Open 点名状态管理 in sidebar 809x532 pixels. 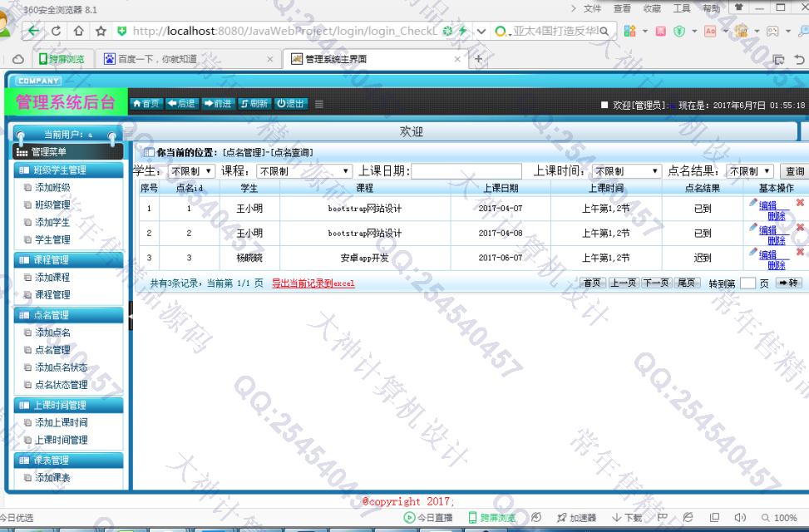[x=61, y=385]
